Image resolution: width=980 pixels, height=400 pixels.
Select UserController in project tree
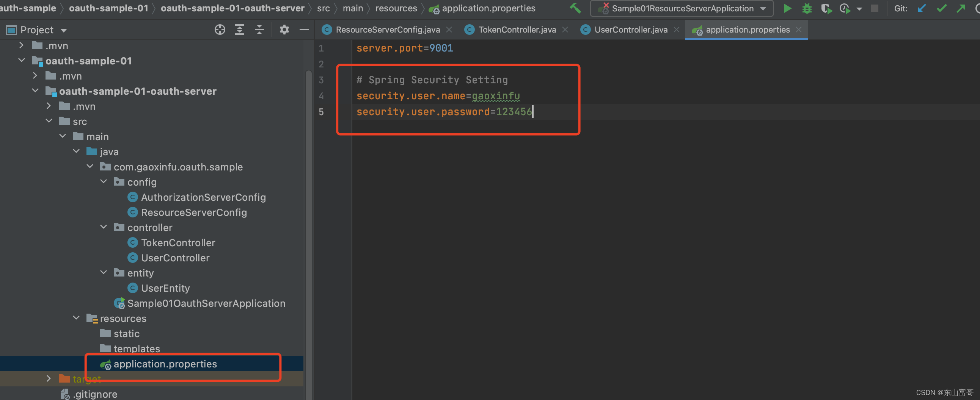[175, 258]
